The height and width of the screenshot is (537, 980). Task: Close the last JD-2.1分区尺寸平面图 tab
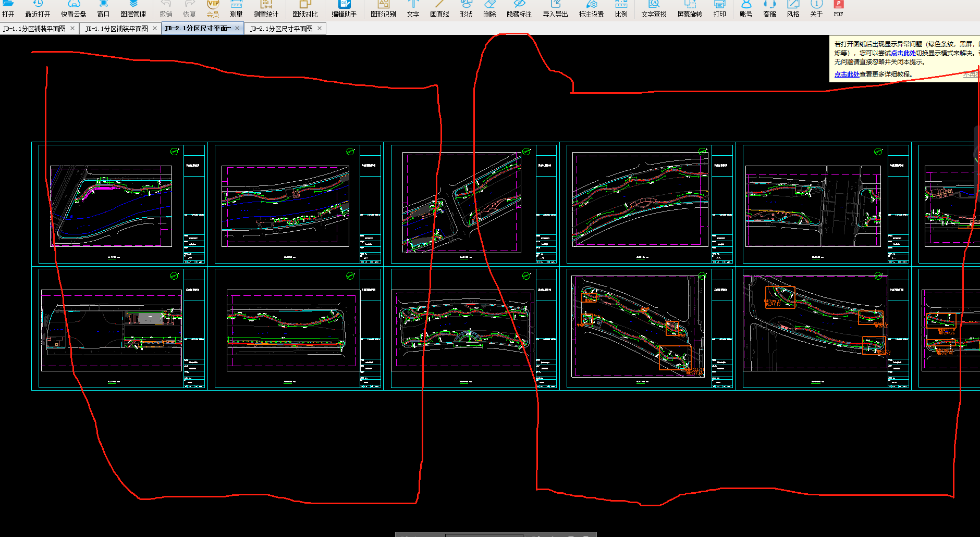320,28
